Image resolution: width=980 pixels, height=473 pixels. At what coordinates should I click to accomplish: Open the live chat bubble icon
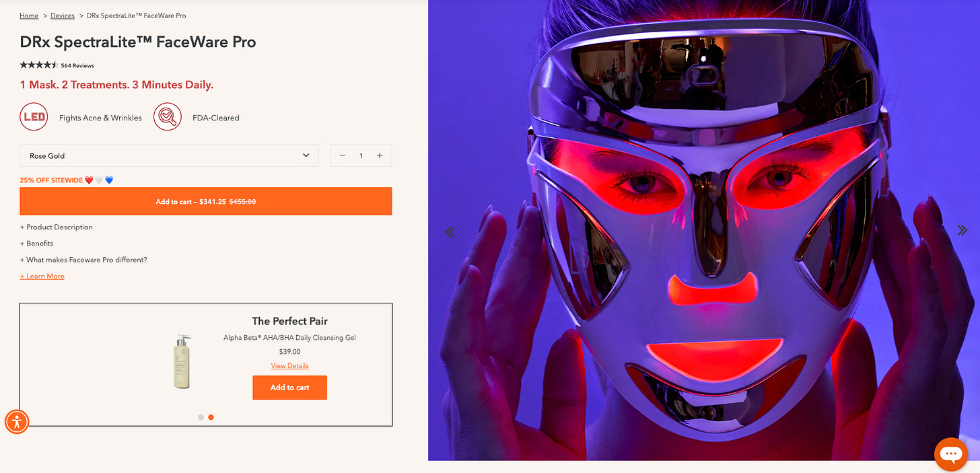[x=951, y=454]
